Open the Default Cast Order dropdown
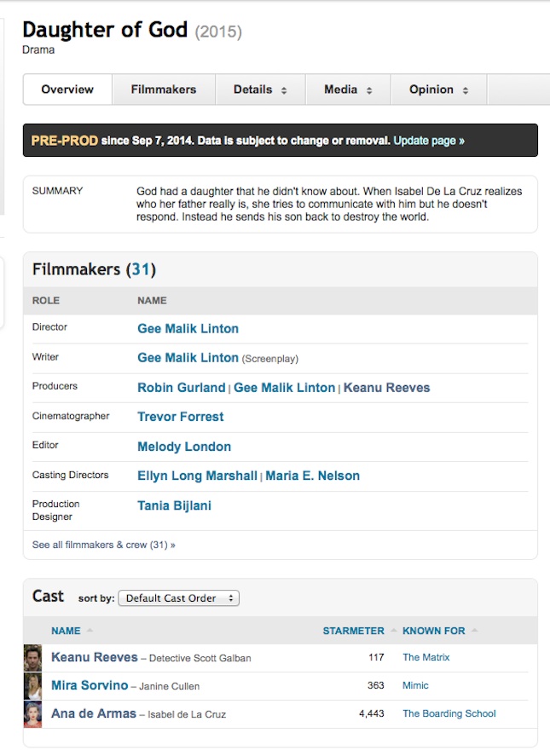The height and width of the screenshot is (756, 550). [x=178, y=598]
